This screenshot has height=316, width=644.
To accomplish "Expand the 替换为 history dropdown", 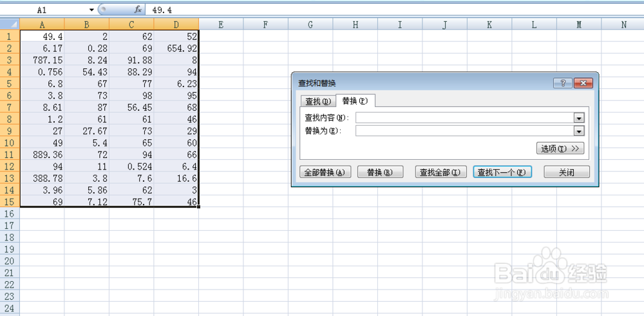I will pos(579,132).
